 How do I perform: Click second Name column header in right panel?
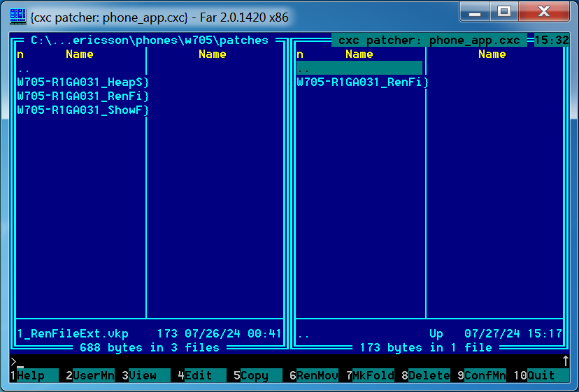click(492, 55)
